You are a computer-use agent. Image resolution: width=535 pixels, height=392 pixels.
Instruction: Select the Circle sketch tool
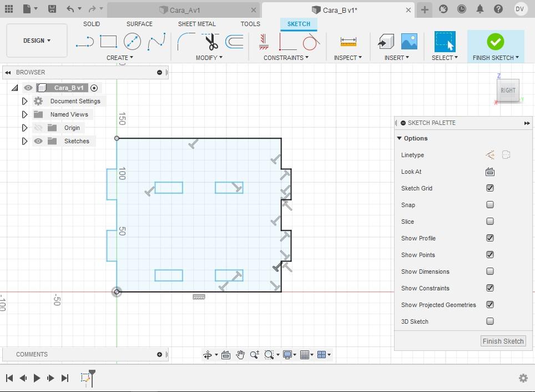pyautogui.click(x=133, y=42)
